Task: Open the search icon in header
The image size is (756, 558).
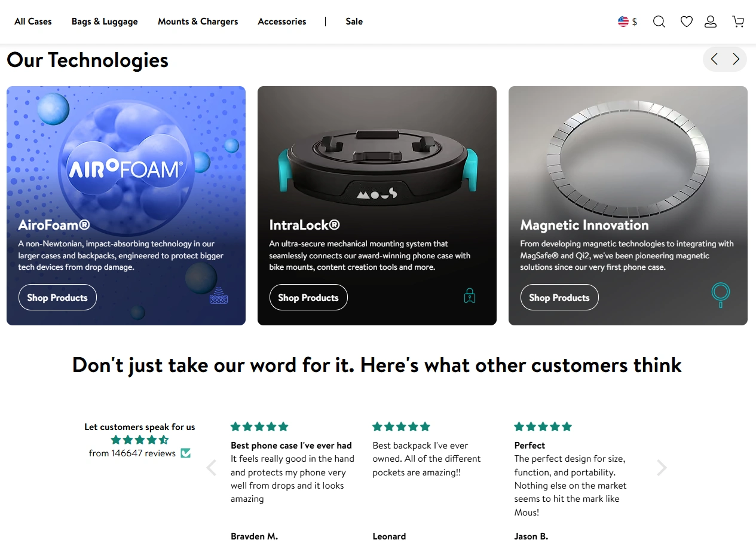Action: click(659, 22)
